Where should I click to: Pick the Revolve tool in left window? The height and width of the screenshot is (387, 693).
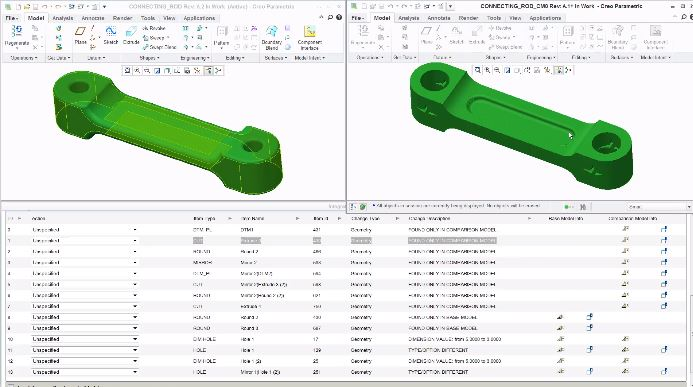click(x=154, y=28)
